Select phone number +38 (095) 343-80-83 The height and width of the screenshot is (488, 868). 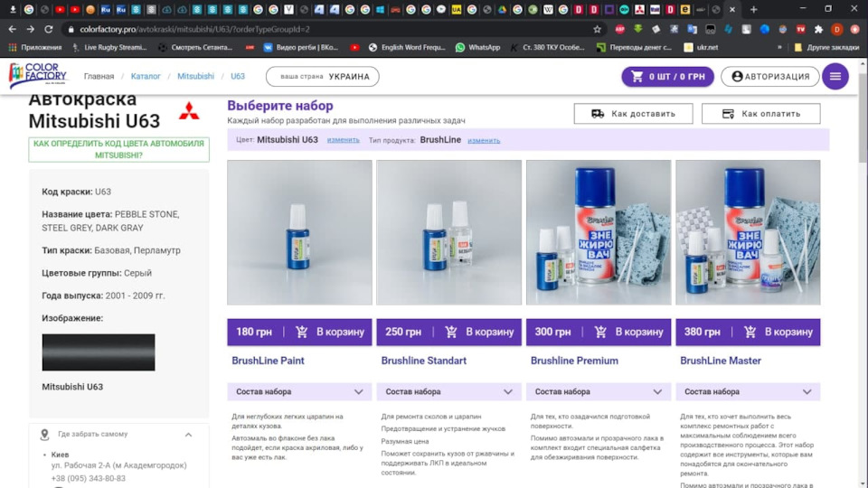coord(88,478)
